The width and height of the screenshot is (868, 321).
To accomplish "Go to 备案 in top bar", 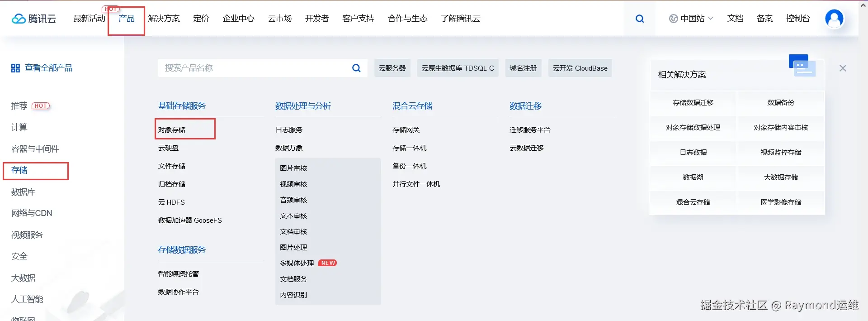I will pyautogui.click(x=765, y=19).
